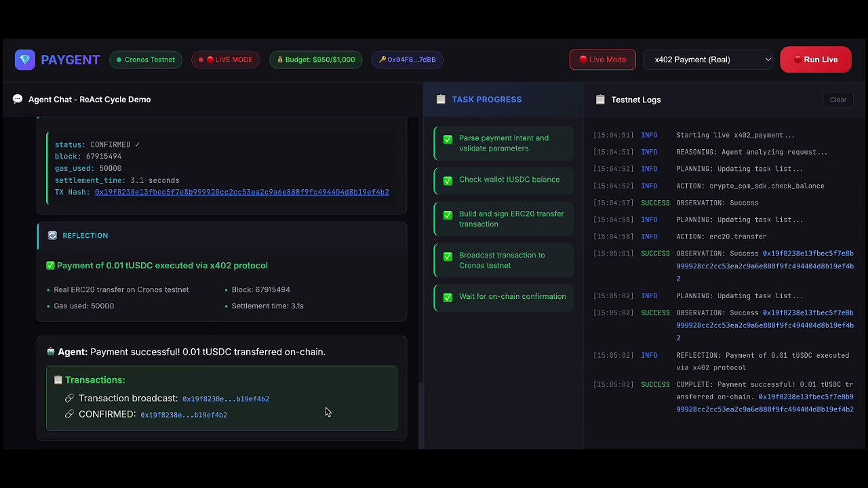The image size is (868, 488).
Task: Click the REFLECTION section label
Action: pyautogui.click(x=85, y=236)
